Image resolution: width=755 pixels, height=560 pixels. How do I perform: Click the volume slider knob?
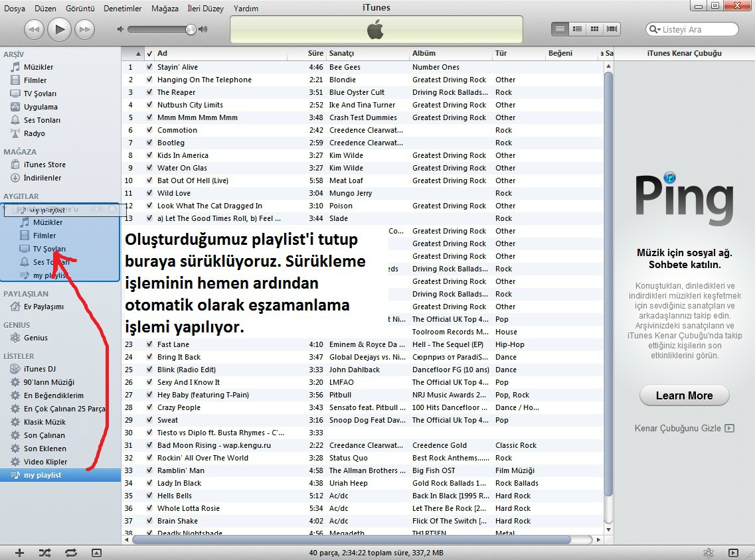191,29
